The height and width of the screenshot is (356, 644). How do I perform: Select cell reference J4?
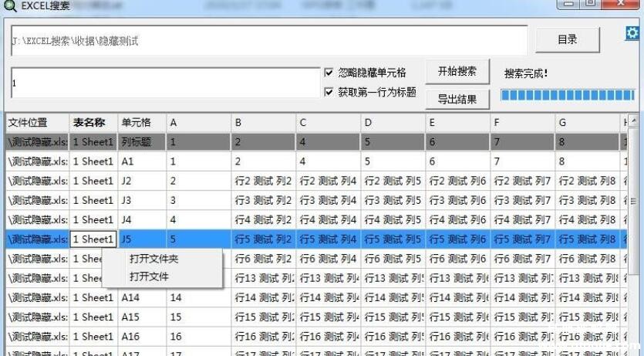[x=142, y=219]
